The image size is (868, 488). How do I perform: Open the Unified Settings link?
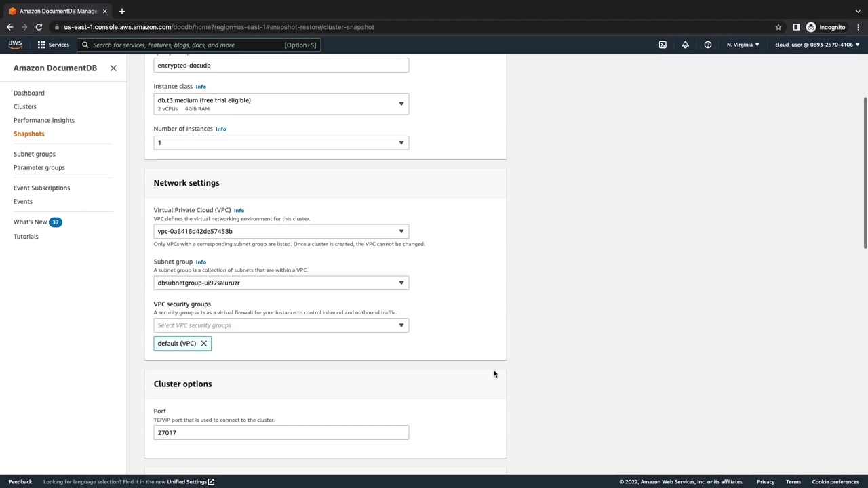coord(191,482)
